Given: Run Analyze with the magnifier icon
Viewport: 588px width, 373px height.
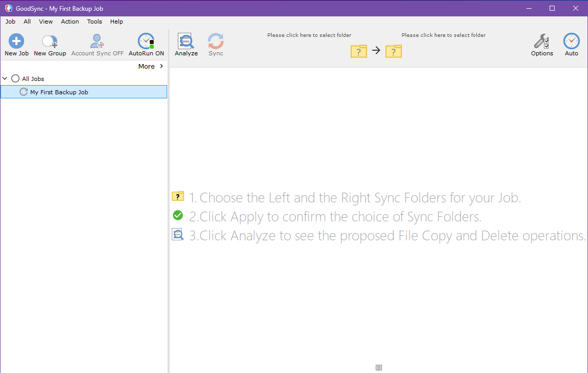Looking at the screenshot, I should [x=186, y=45].
